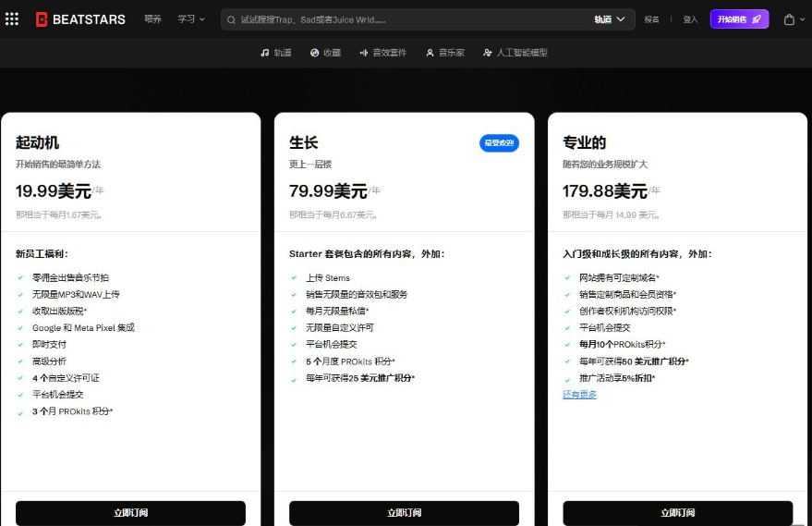Click Google 和 Meta Pixel 集成 feature

point(83,328)
